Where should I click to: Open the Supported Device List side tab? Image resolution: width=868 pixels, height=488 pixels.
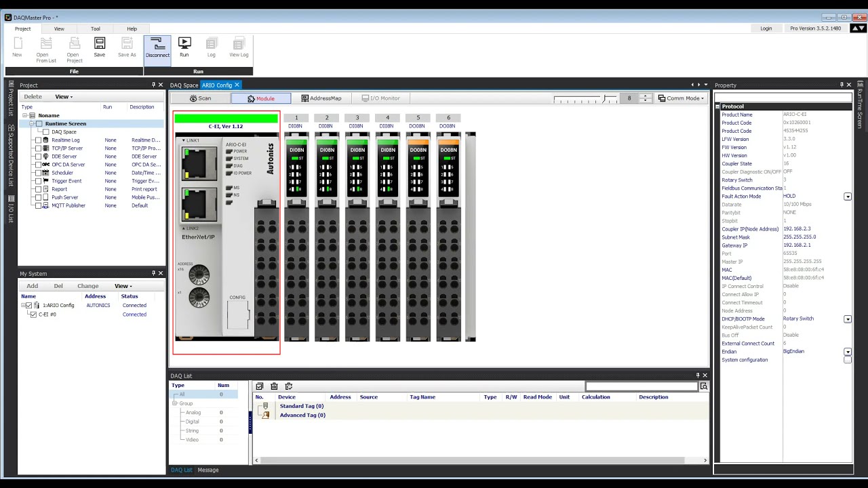(11, 155)
